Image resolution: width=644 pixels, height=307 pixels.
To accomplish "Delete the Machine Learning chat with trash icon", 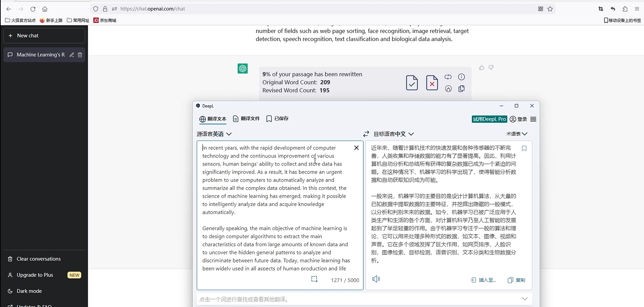I will click(80, 55).
